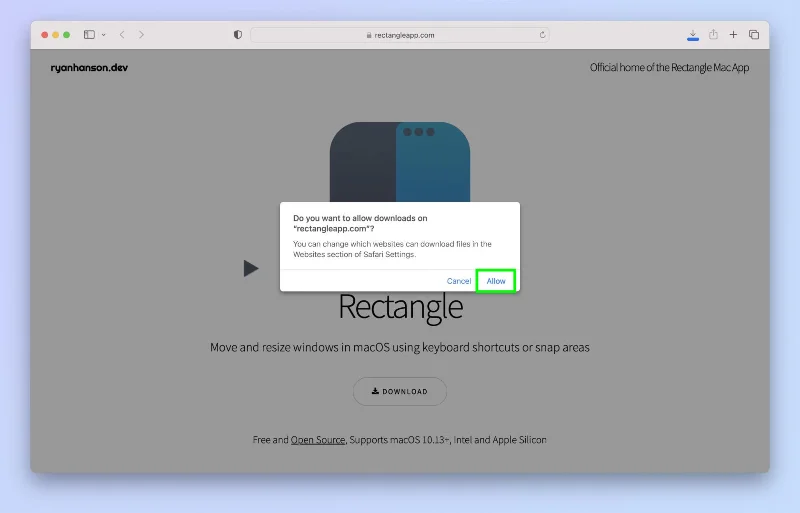
Task: Click the DOWNLOAD button on the page
Action: 399,392
